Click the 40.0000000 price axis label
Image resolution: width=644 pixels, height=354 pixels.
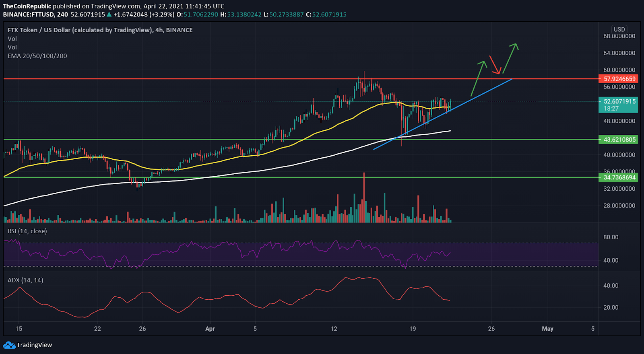click(619, 155)
